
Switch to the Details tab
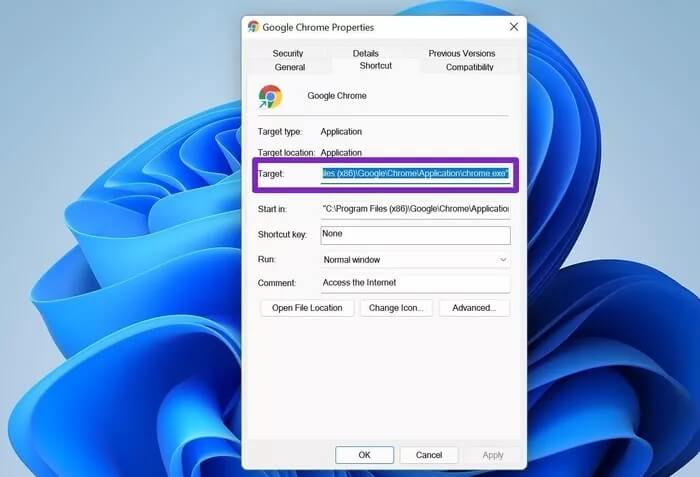pos(366,53)
